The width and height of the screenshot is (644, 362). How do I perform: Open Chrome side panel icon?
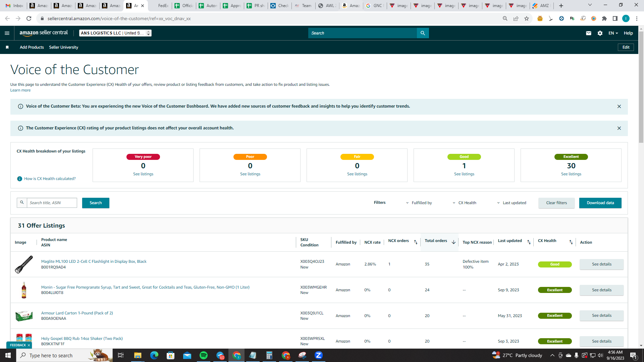(x=615, y=18)
